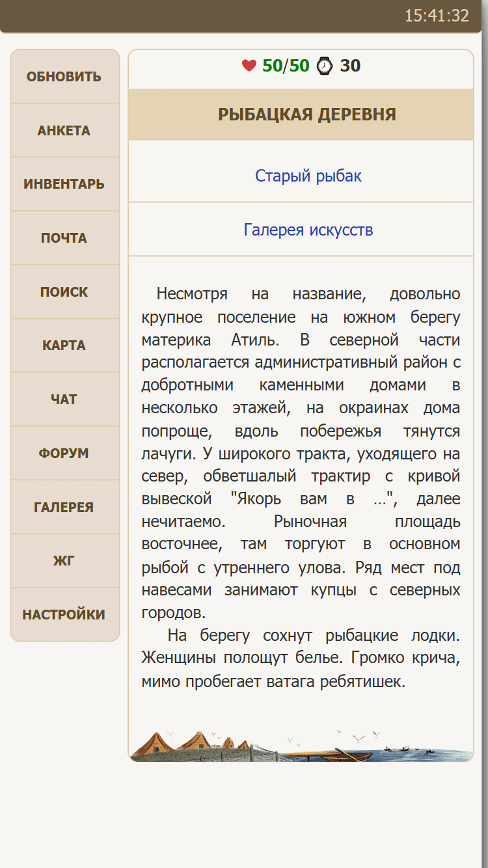Go to ПОЧТА mail section
The image size is (488, 868).
(64, 238)
